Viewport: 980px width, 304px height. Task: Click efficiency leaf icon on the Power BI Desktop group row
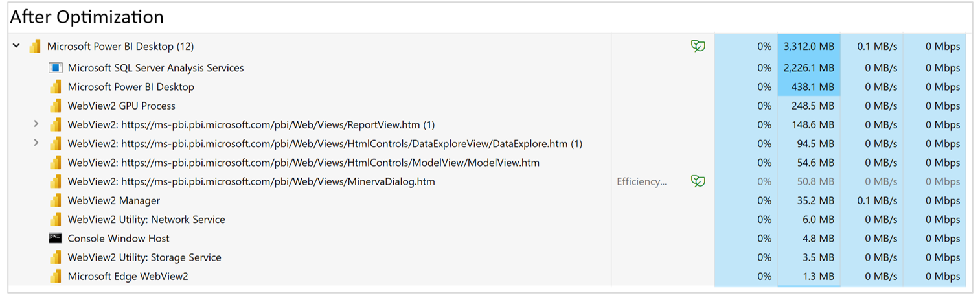(x=698, y=46)
